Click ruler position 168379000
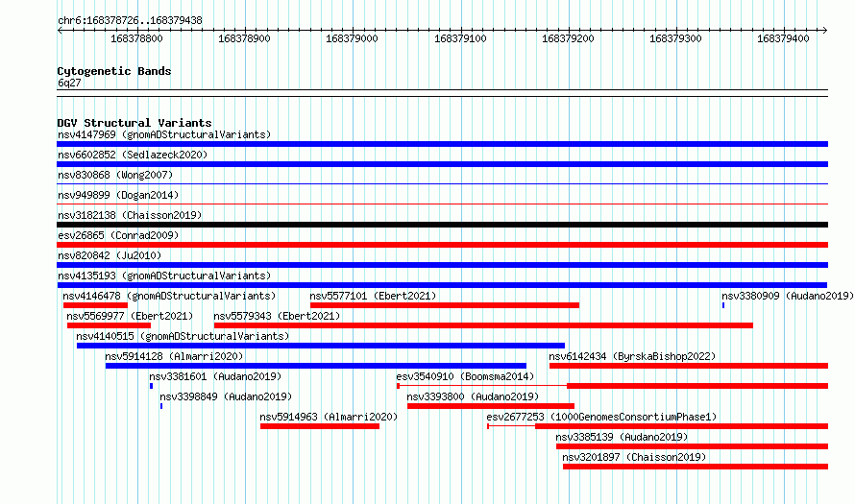The height and width of the screenshot is (504, 855). 352,38
